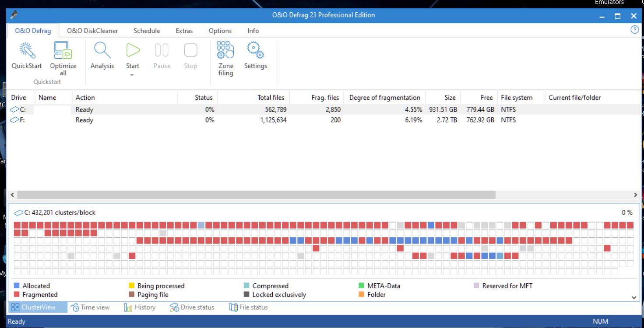
Task: Open the O&O DiskCleaner tab
Action: coord(92,31)
